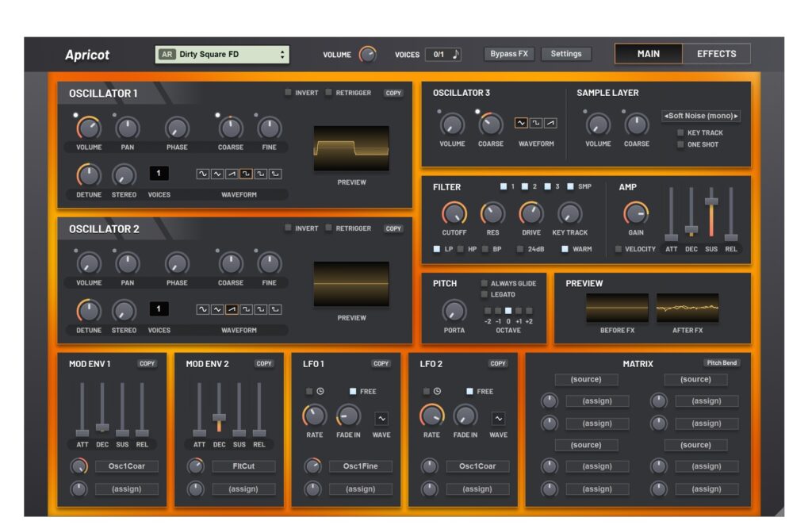Choose the square waveform in Oscillator 3
812x525 pixels.
pos(535,123)
